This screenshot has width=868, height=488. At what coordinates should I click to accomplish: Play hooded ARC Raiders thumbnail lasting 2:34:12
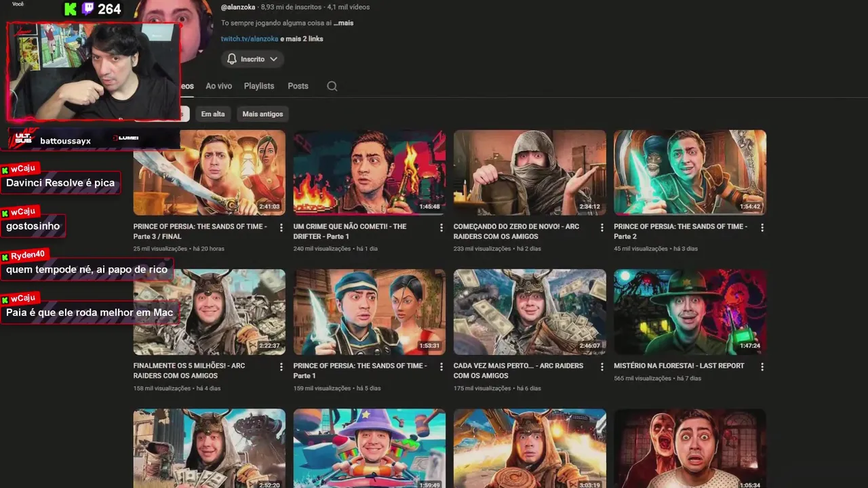coord(530,173)
